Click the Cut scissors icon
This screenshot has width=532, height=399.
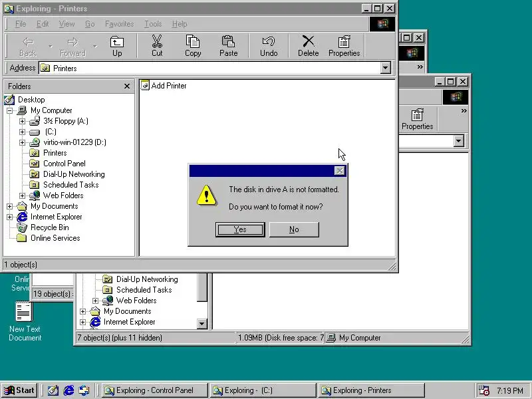click(x=157, y=46)
